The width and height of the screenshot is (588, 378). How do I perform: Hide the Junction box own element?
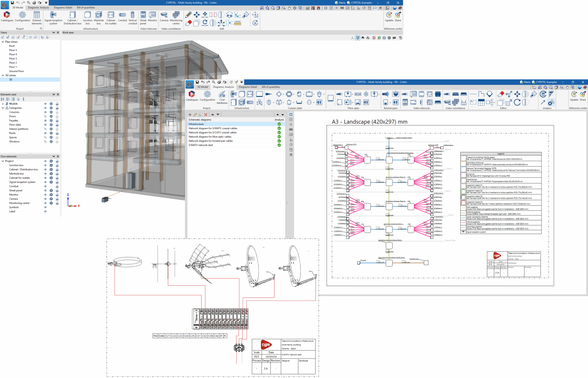click(45, 165)
